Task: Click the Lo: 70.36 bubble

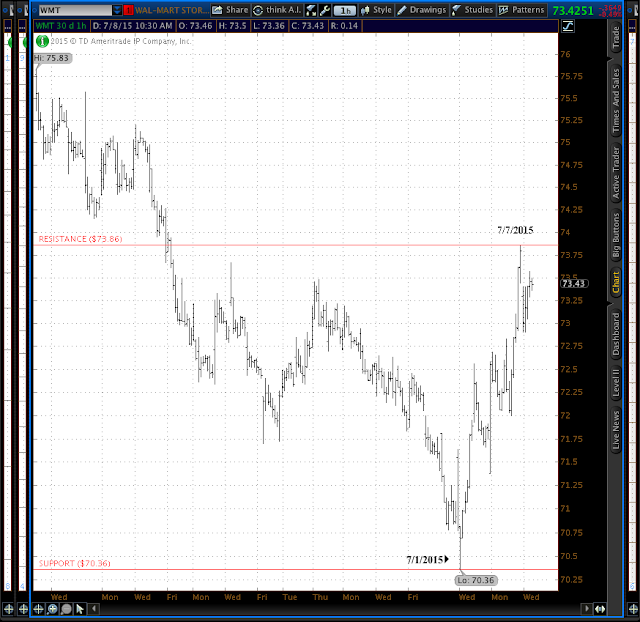Action: click(x=476, y=580)
